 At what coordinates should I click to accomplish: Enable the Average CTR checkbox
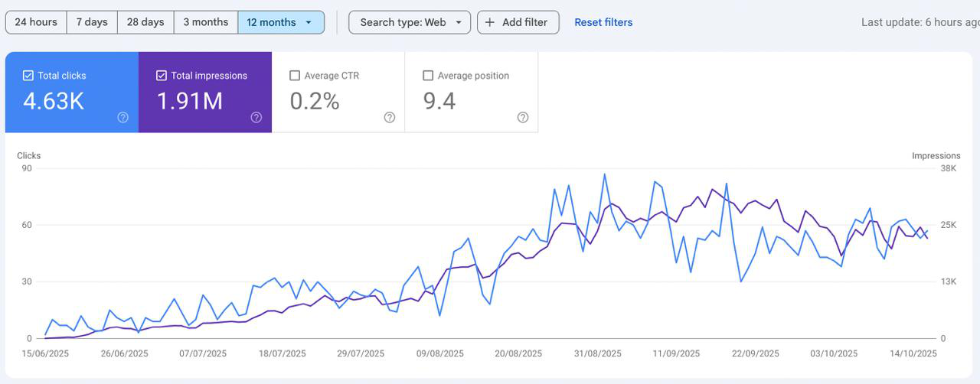(x=295, y=76)
